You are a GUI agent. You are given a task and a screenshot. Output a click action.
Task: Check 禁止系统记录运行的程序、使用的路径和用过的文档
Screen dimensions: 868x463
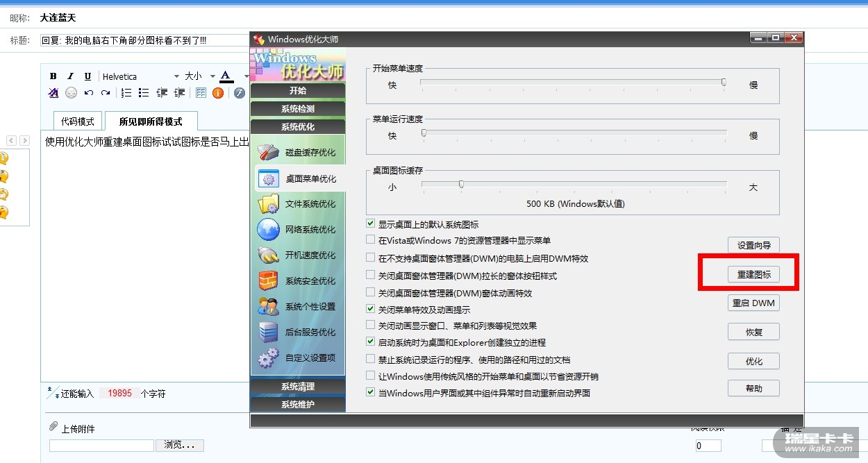pyautogui.click(x=370, y=360)
